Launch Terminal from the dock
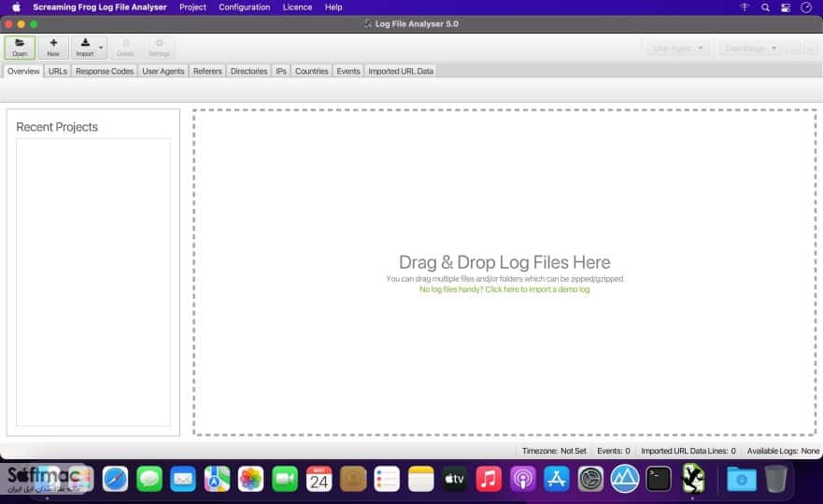Image resolution: width=823 pixels, height=504 pixels. [659, 479]
